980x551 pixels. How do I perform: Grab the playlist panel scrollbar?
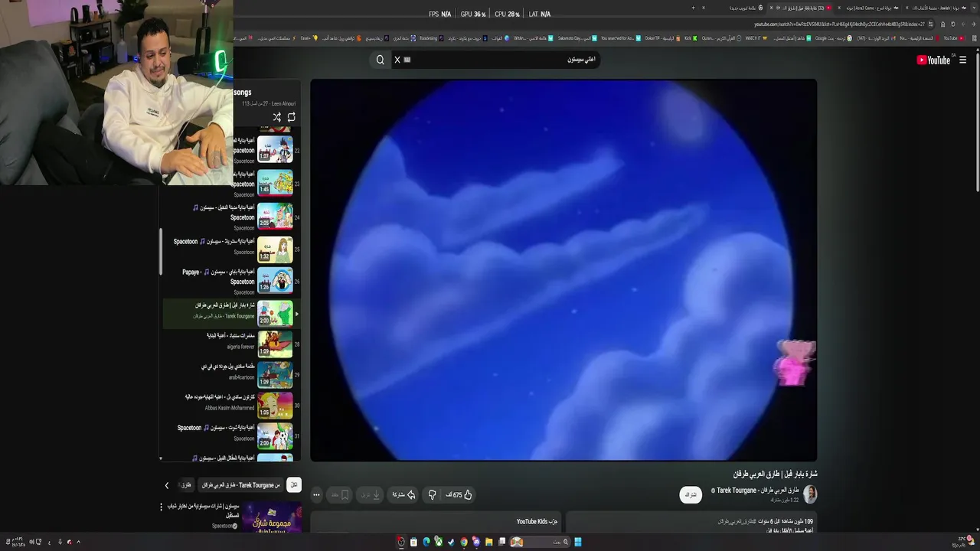[x=161, y=252]
